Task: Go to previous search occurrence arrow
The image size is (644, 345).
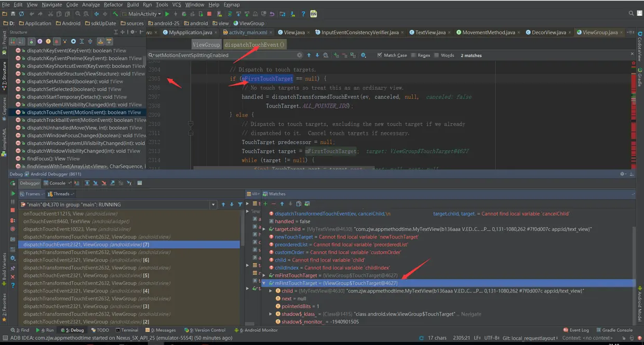Action: pos(308,55)
